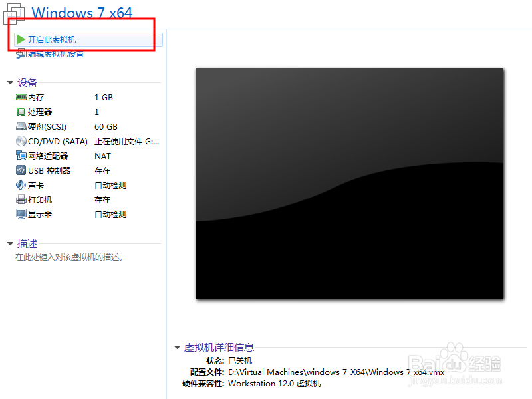Viewport: 532px width, 399px height.
Task: Click the 已关机 status value
Action: click(240, 360)
